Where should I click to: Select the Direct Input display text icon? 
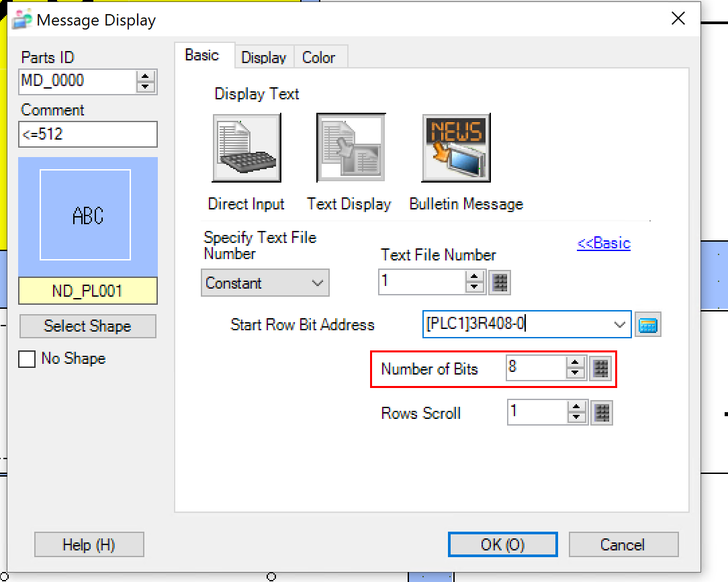tap(246, 148)
